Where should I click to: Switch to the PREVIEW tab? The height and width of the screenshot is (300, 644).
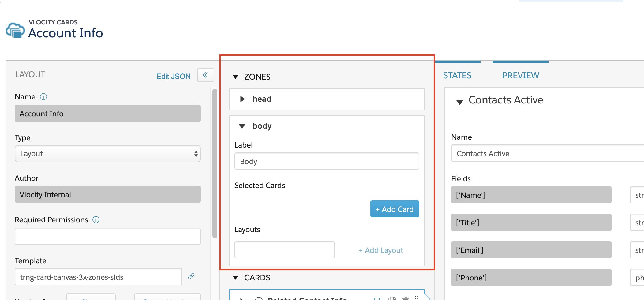tap(521, 75)
